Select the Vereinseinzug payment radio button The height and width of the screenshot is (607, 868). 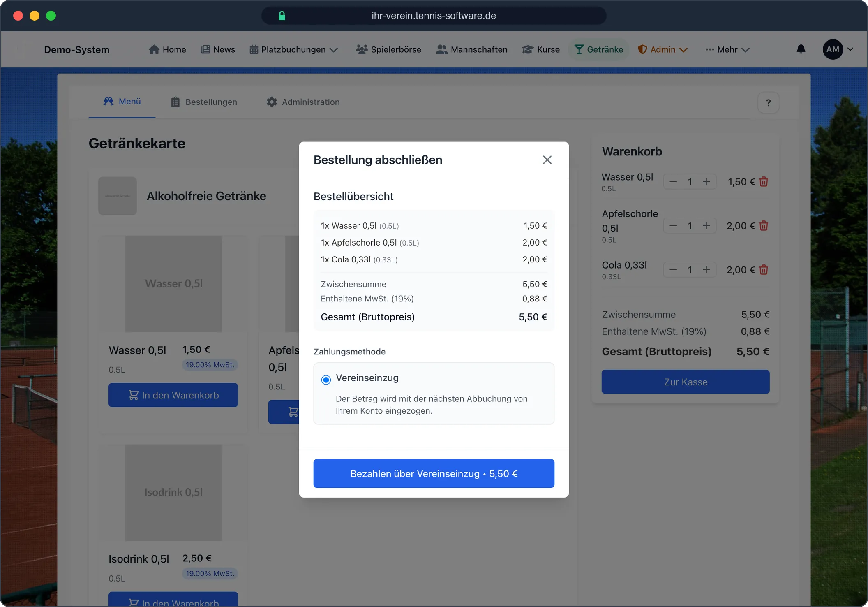click(x=326, y=379)
